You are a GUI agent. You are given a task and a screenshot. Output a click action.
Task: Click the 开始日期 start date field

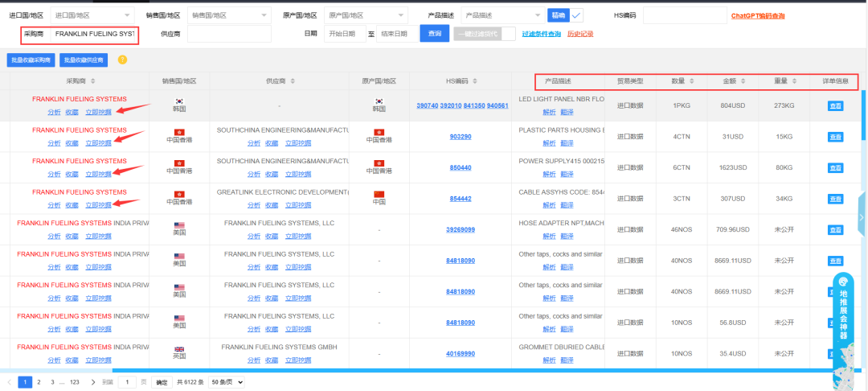pos(346,34)
